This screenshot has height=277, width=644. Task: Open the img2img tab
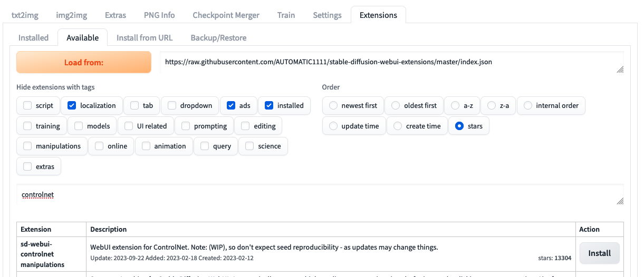coord(72,15)
